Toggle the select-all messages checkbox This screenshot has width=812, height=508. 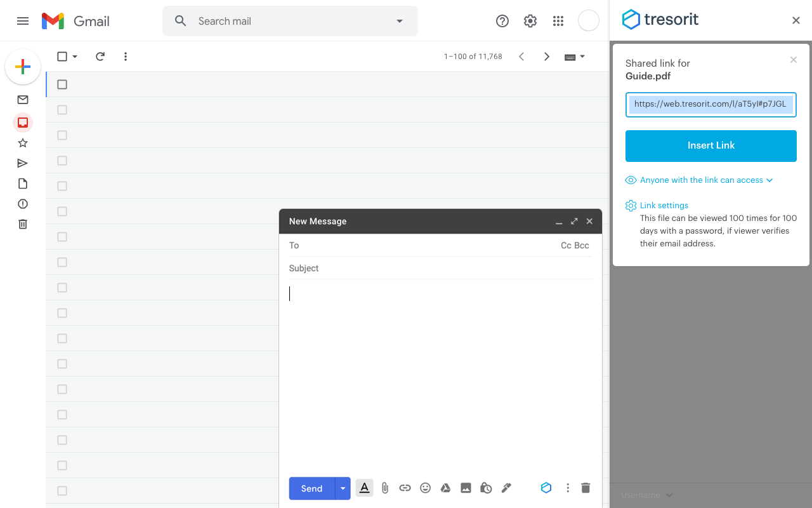click(x=62, y=57)
